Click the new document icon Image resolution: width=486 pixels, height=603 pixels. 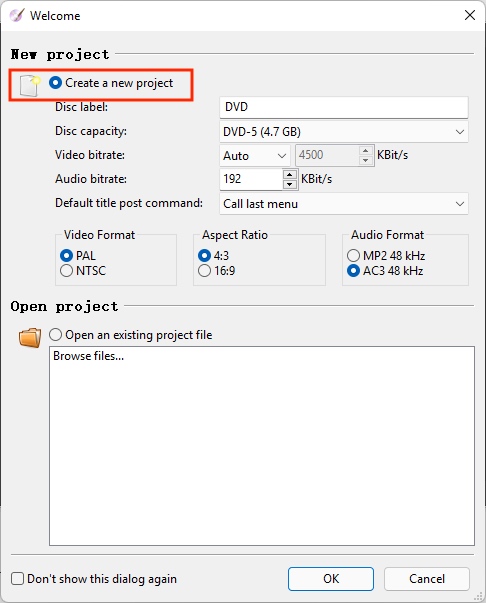tap(30, 85)
